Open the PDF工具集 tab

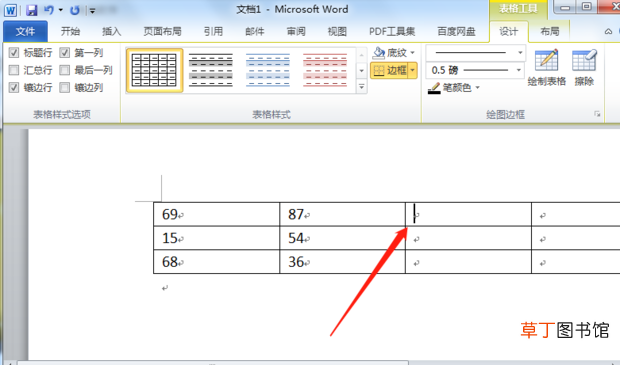(x=392, y=31)
